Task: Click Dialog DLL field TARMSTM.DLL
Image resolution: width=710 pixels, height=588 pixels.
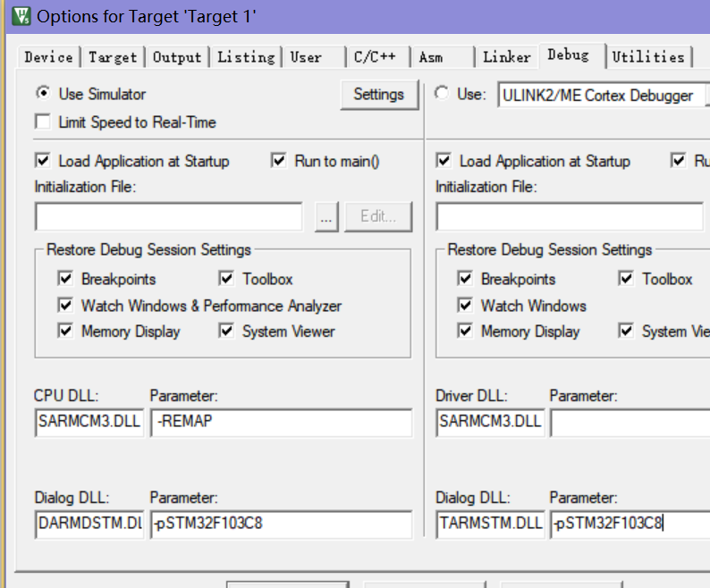Action: point(490,524)
